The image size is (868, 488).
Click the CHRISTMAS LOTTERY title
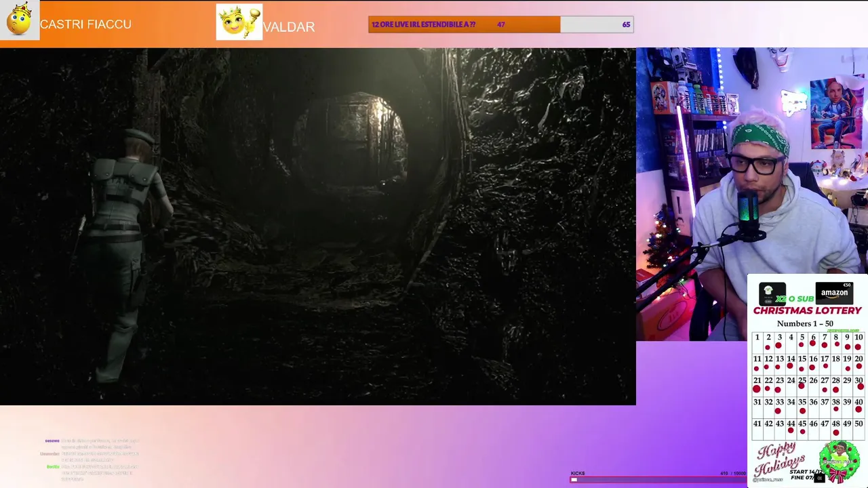click(807, 310)
